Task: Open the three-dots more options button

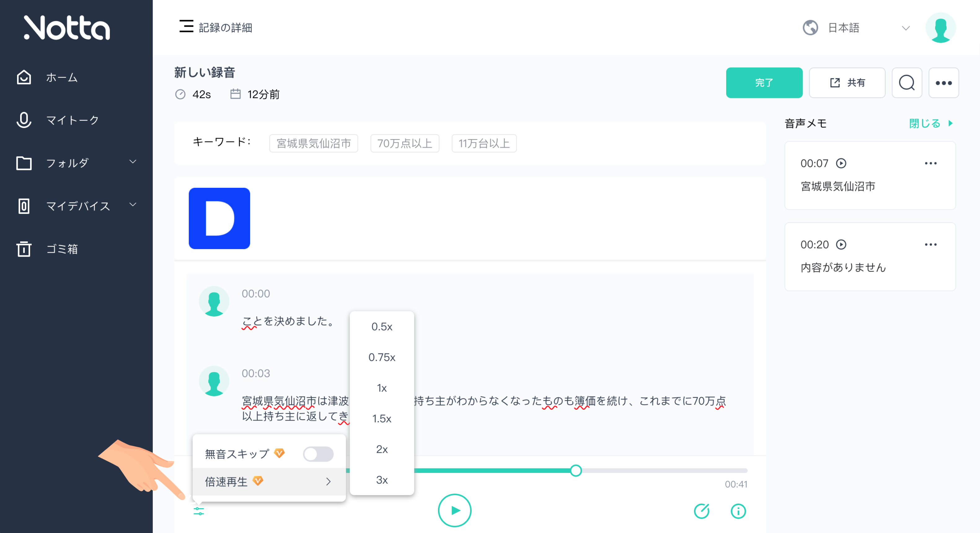Action: pyautogui.click(x=943, y=82)
